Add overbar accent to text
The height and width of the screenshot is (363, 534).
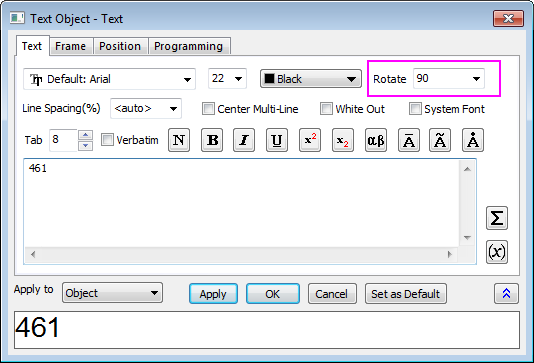[409, 140]
